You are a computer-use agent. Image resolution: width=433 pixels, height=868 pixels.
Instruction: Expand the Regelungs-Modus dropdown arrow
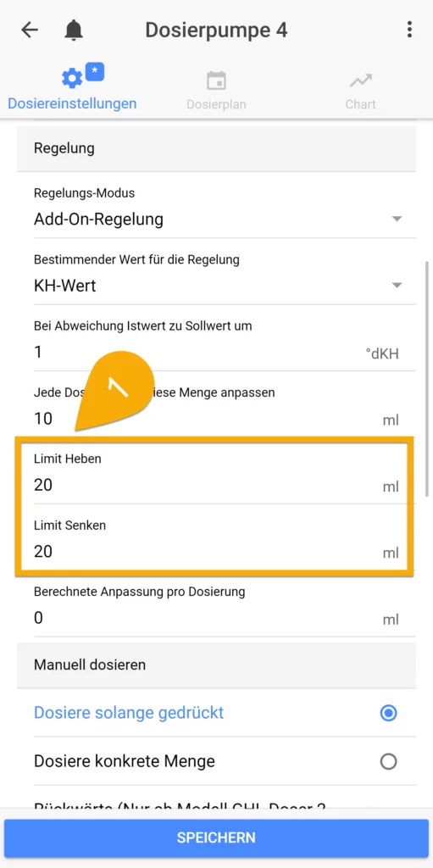click(397, 220)
